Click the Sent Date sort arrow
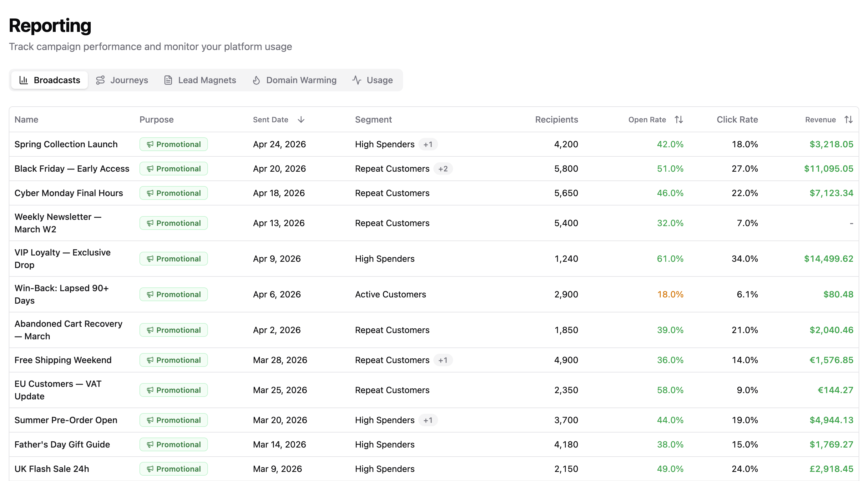This screenshot has height=481, width=868. tap(301, 120)
